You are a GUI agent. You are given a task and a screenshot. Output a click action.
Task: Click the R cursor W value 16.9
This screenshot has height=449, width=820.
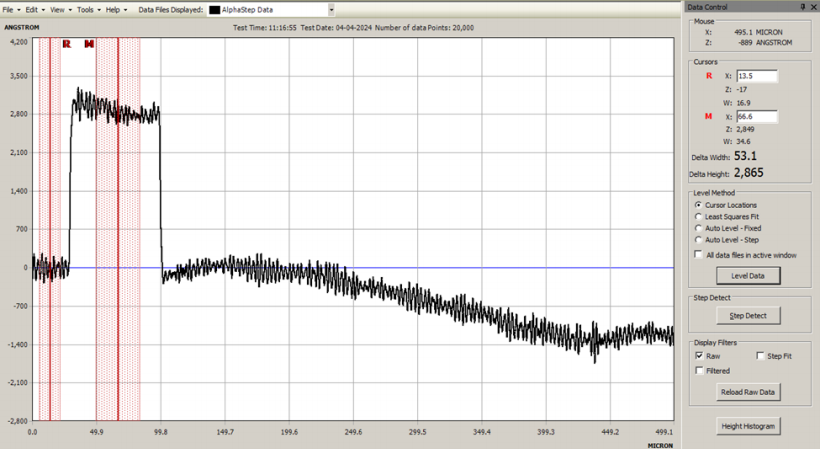pyautogui.click(x=743, y=103)
